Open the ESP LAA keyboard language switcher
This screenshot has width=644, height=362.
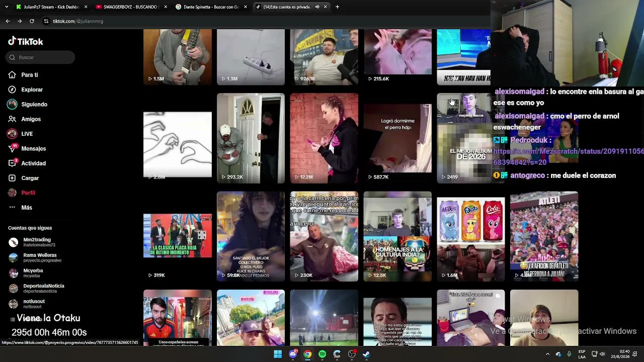(x=582, y=354)
